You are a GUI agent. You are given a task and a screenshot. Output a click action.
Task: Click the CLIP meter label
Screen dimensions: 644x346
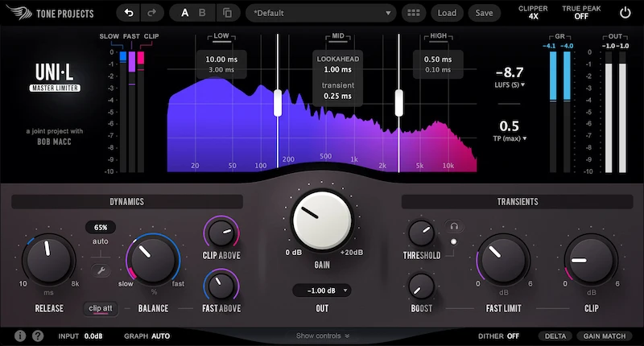(x=151, y=36)
